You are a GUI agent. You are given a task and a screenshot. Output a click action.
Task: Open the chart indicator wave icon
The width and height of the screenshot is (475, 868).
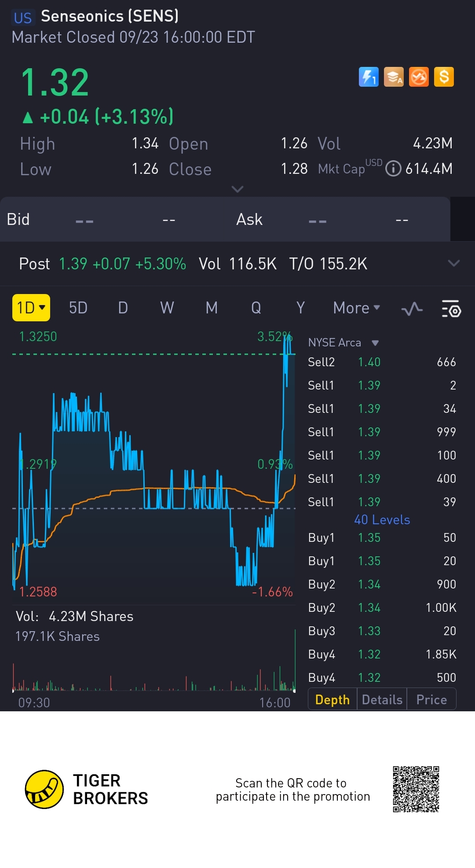click(x=412, y=309)
